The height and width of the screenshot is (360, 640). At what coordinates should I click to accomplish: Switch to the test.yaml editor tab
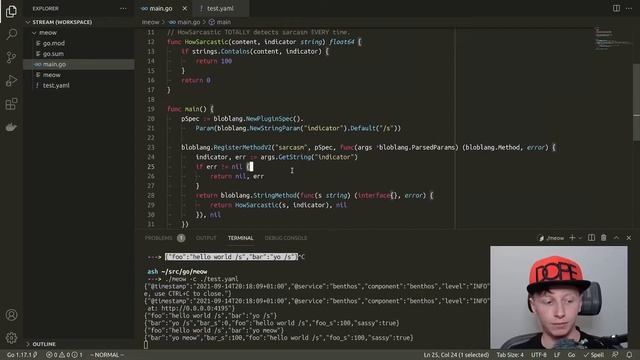(220, 8)
